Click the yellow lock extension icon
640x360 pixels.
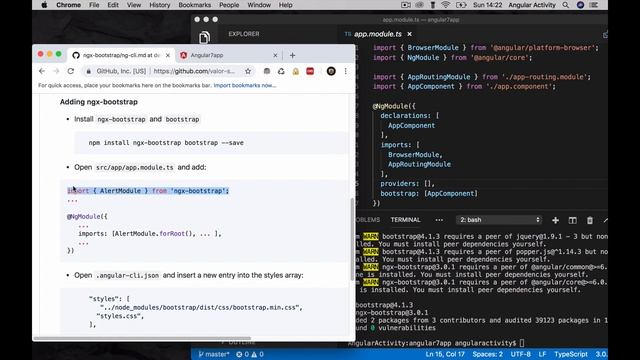point(296,71)
